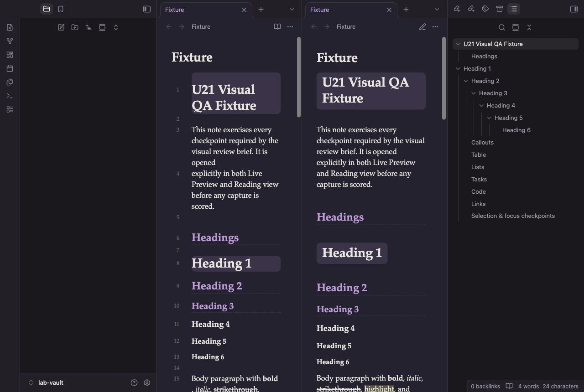
Task: Open lab-vault vault switcher
Action: click(x=46, y=383)
